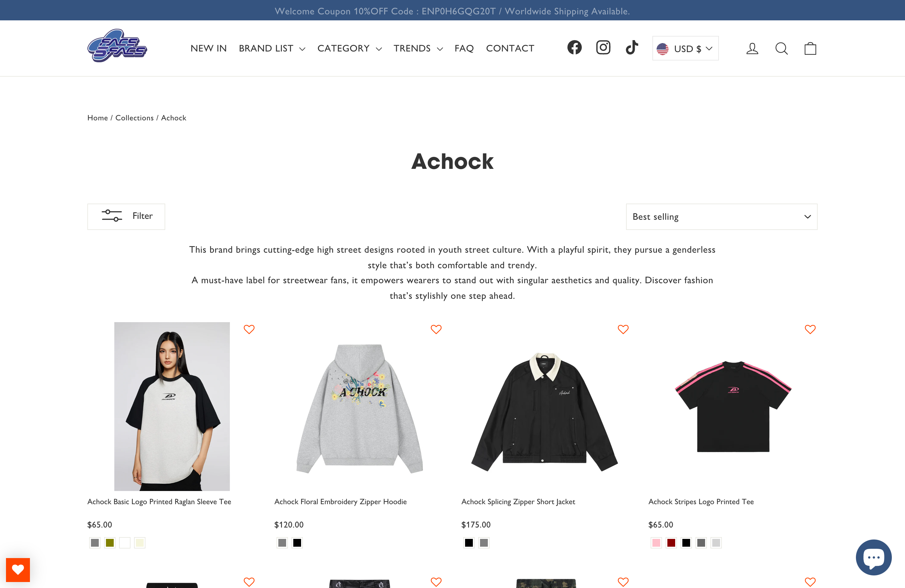The image size is (905, 588).
Task: Click the Face S Faces logo
Action: tap(117, 46)
